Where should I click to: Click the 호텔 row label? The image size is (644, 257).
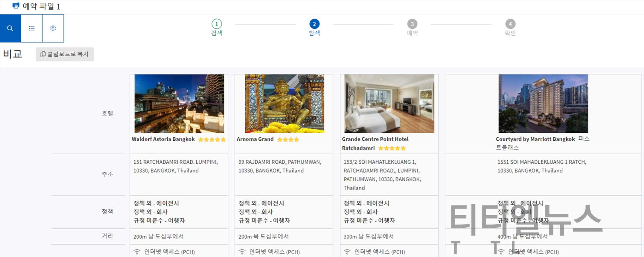(107, 114)
